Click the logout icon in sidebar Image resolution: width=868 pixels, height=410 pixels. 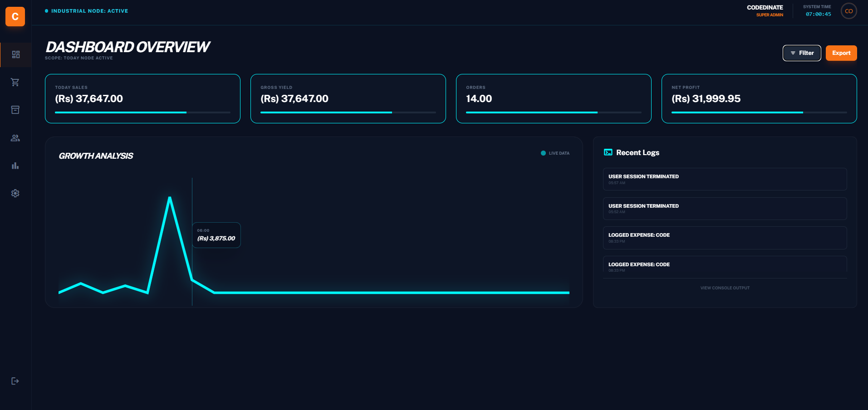pos(15,381)
